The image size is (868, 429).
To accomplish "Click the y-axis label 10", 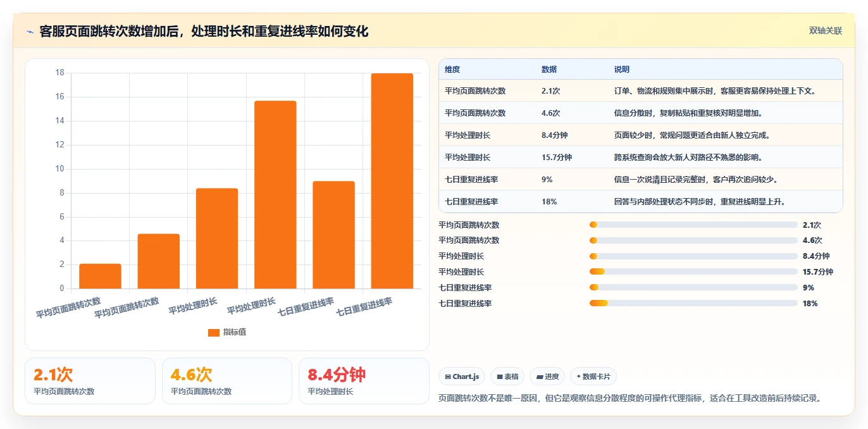I will [x=60, y=169].
